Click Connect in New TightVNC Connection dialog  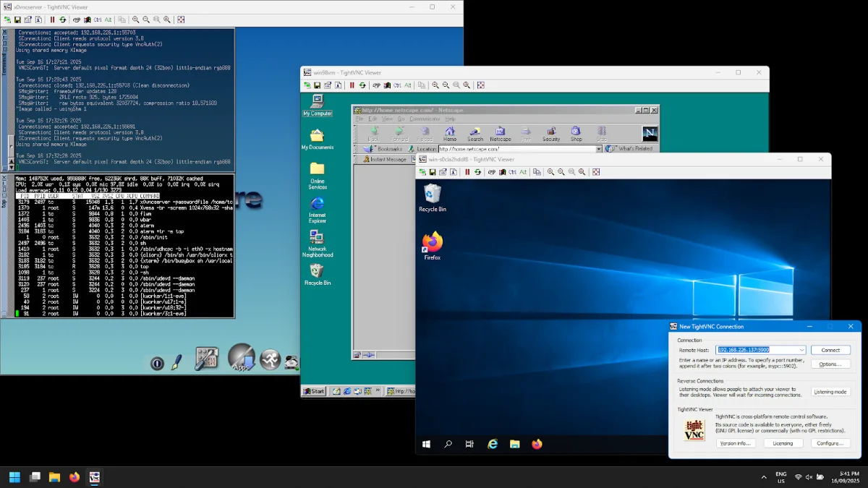coord(830,350)
